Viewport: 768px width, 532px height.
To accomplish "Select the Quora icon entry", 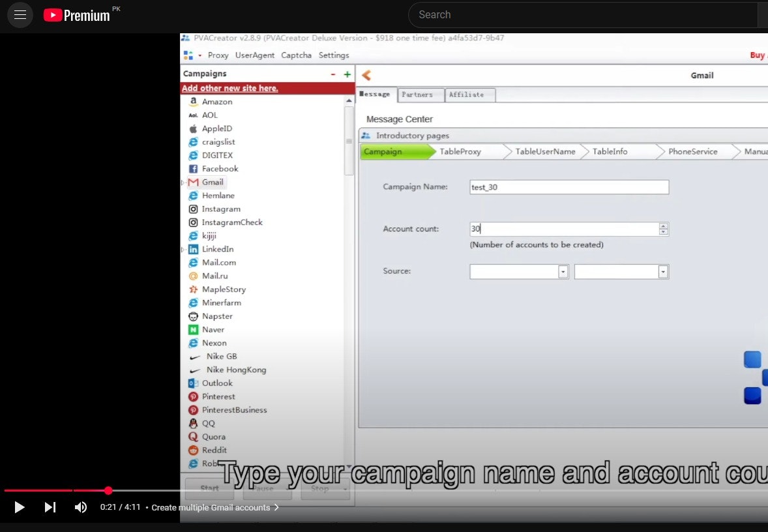I will (194, 437).
